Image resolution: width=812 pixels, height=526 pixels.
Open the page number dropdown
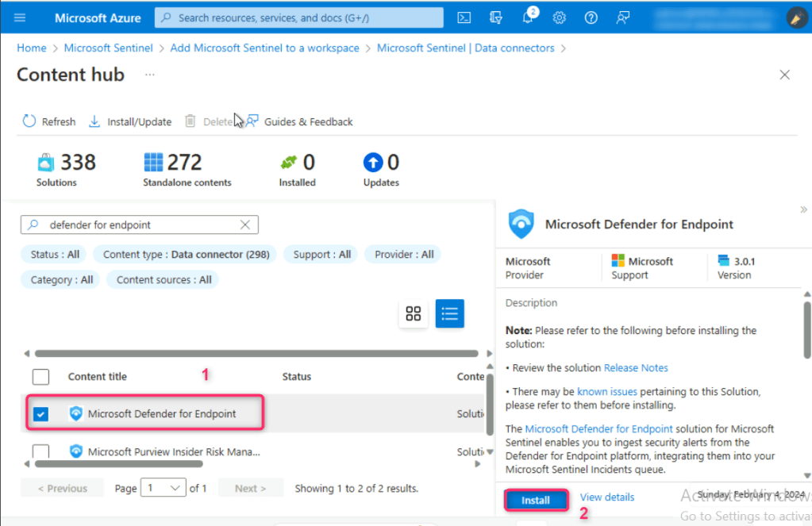163,488
